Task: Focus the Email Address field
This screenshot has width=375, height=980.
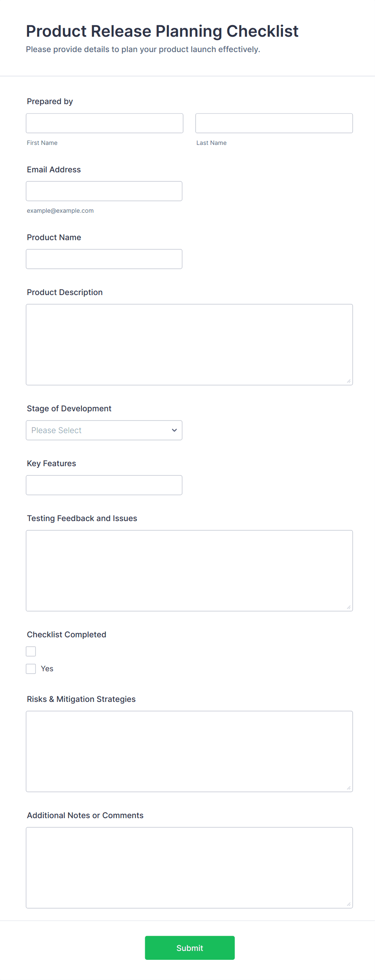Action: (104, 191)
